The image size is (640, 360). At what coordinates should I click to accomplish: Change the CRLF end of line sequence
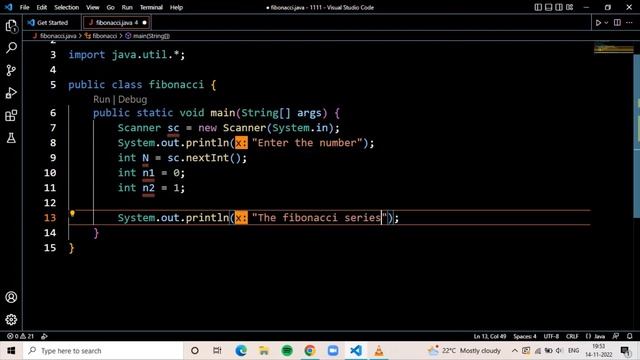pyautogui.click(x=572, y=336)
